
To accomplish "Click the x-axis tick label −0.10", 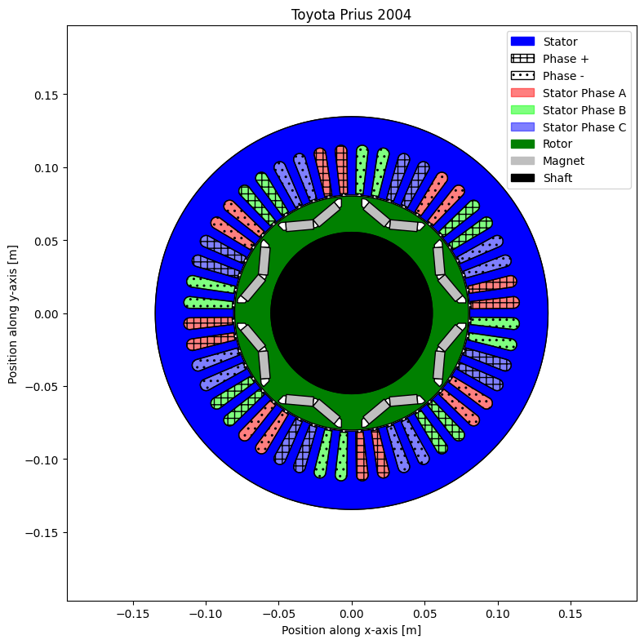I will [x=206, y=614].
